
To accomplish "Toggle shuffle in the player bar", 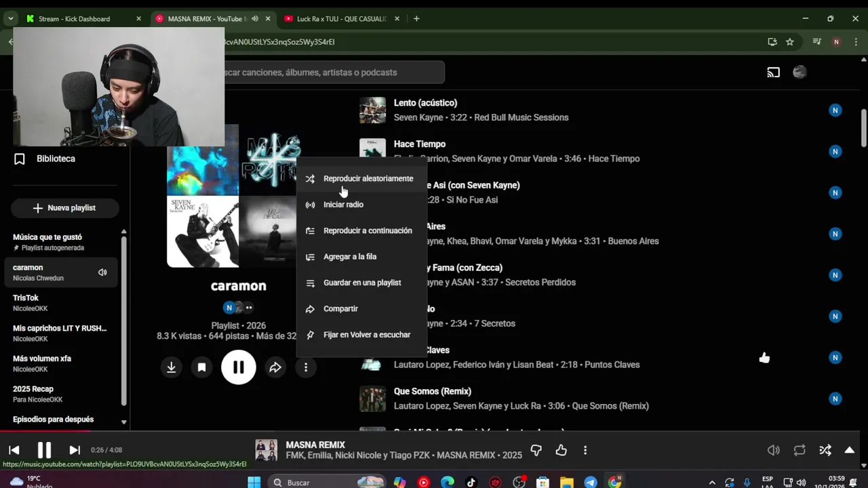I will click(825, 450).
